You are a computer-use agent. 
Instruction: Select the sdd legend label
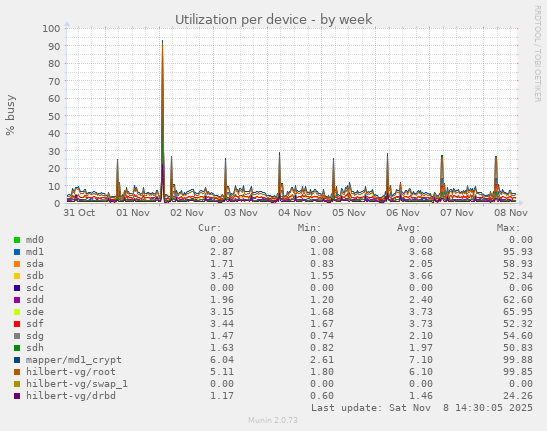(35, 300)
